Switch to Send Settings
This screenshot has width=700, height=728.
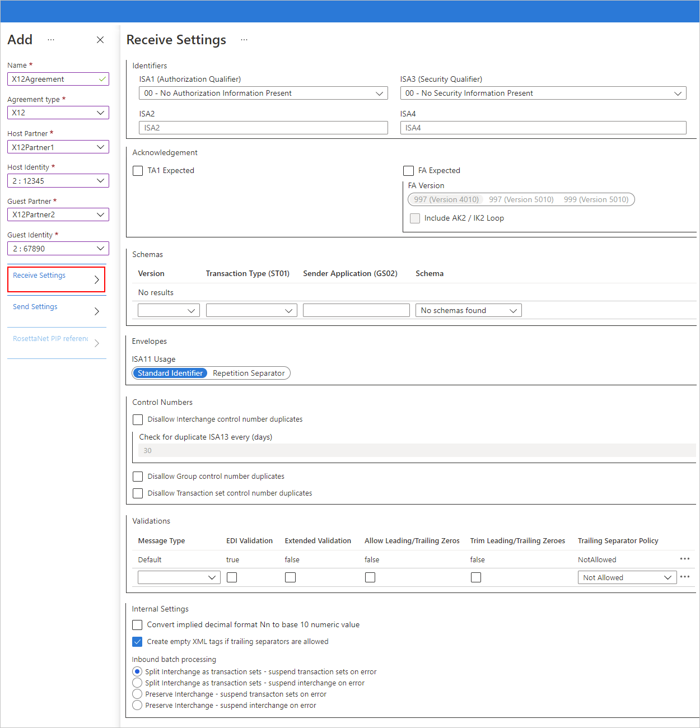[x=35, y=306]
